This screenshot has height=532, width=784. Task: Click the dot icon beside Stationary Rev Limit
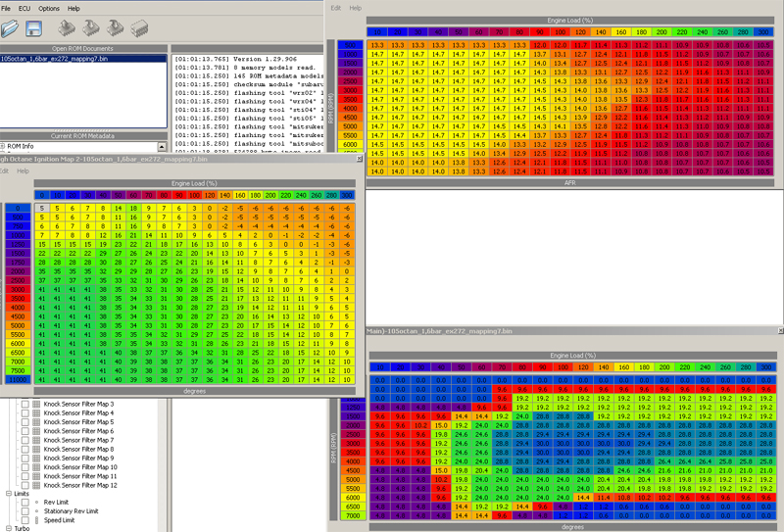[x=36, y=511]
